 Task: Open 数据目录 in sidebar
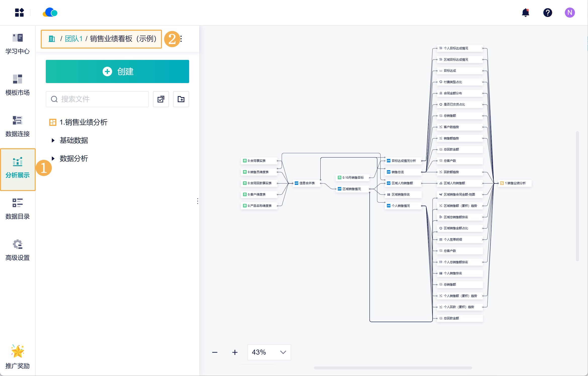(x=18, y=209)
